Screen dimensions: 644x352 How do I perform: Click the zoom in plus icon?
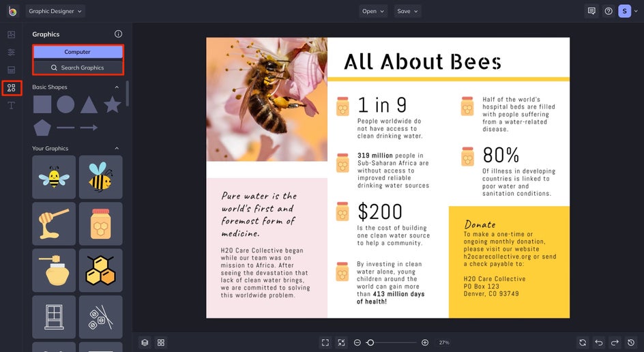[x=425, y=342]
